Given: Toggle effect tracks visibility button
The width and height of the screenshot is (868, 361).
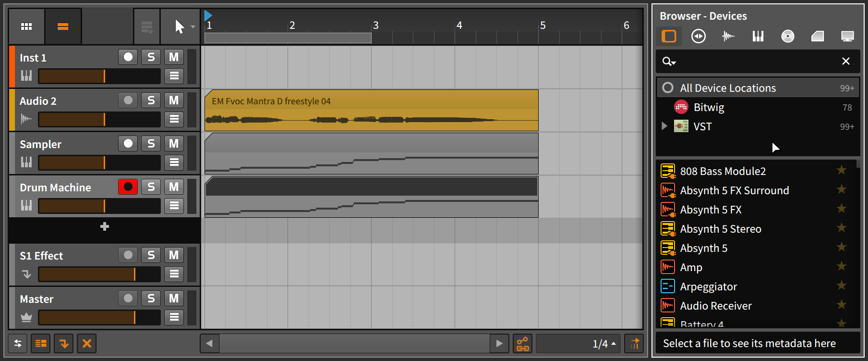Looking at the screenshot, I should (x=64, y=343).
